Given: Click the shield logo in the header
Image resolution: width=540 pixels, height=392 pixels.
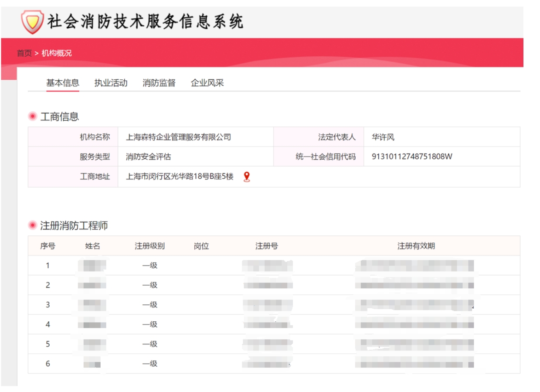Looking at the screenshot, I should point(33,22).
